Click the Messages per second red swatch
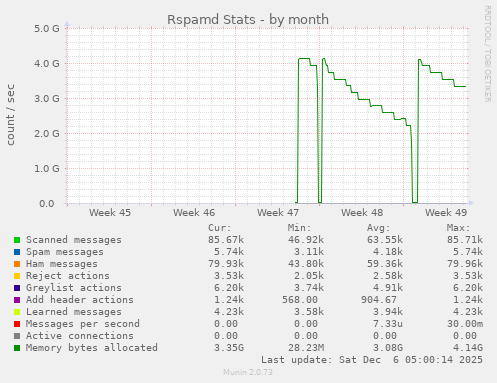This screenshot has width=497, height=383. tap(17, 324)
